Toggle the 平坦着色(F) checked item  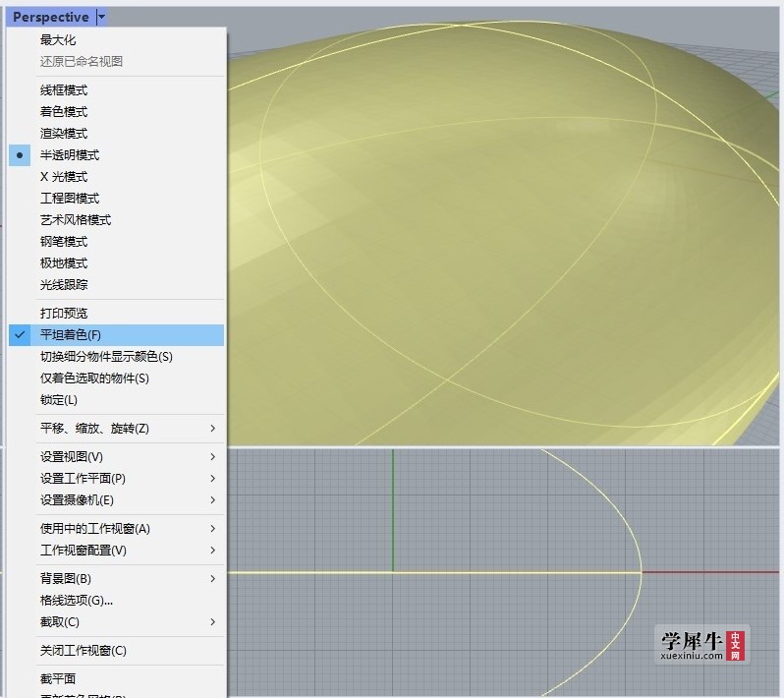(117, 335)
